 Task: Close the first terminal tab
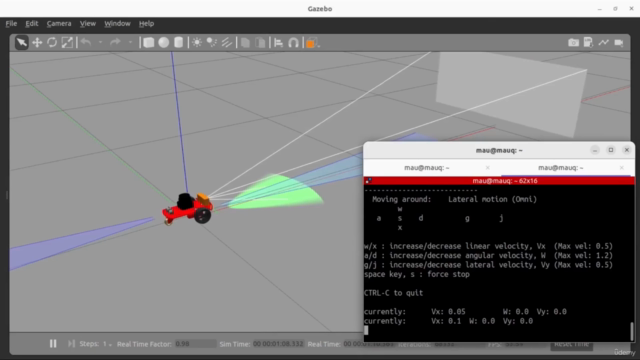(487, 168)
